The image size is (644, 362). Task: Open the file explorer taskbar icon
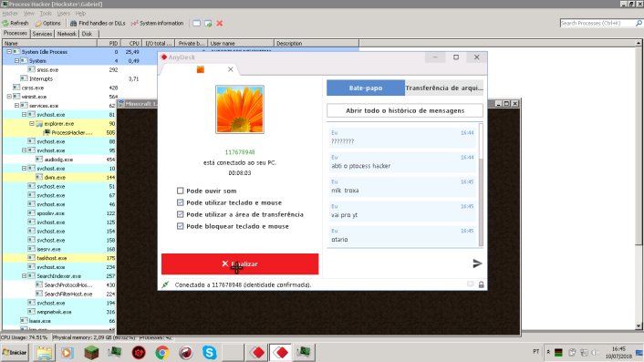point(45,353)
